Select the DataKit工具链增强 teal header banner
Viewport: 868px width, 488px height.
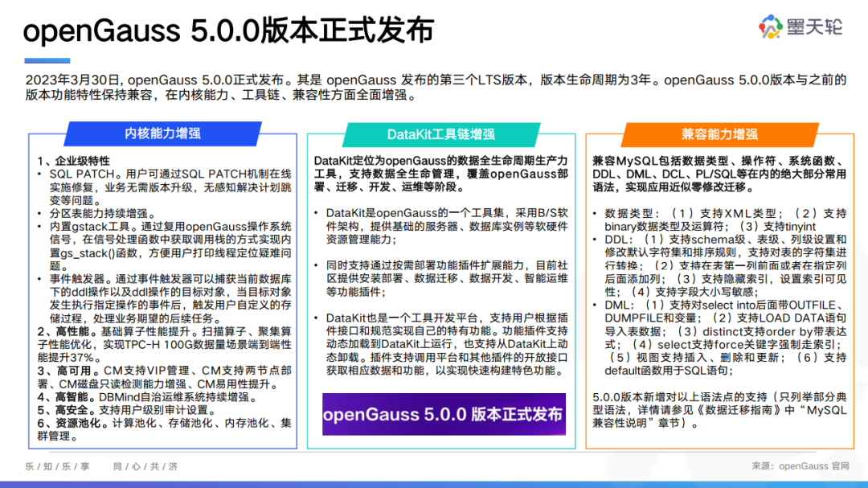pos(441,134)
